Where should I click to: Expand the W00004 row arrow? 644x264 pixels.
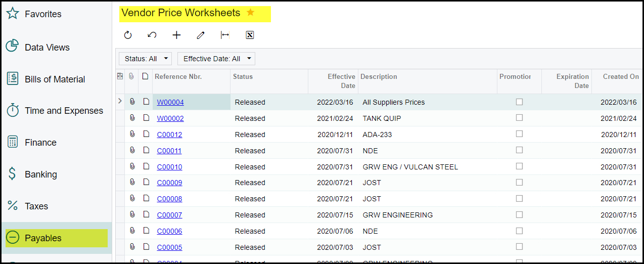(x=120, y=101)
